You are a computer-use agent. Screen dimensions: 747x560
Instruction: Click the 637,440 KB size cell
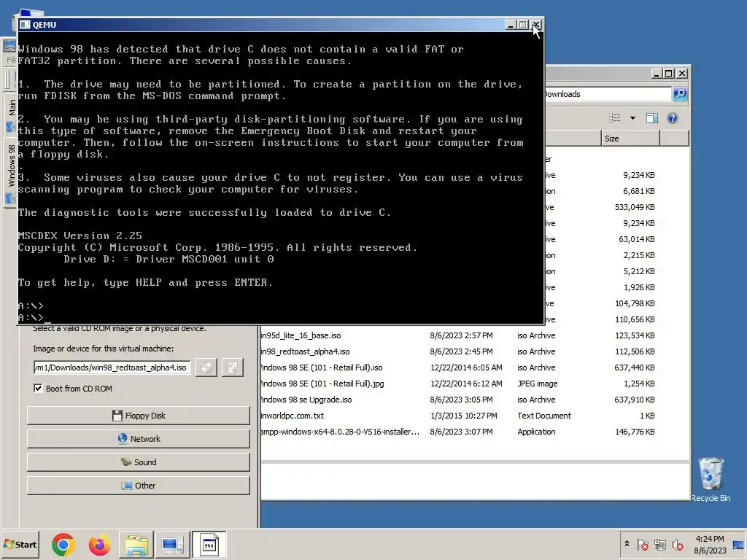pos(635,367)
